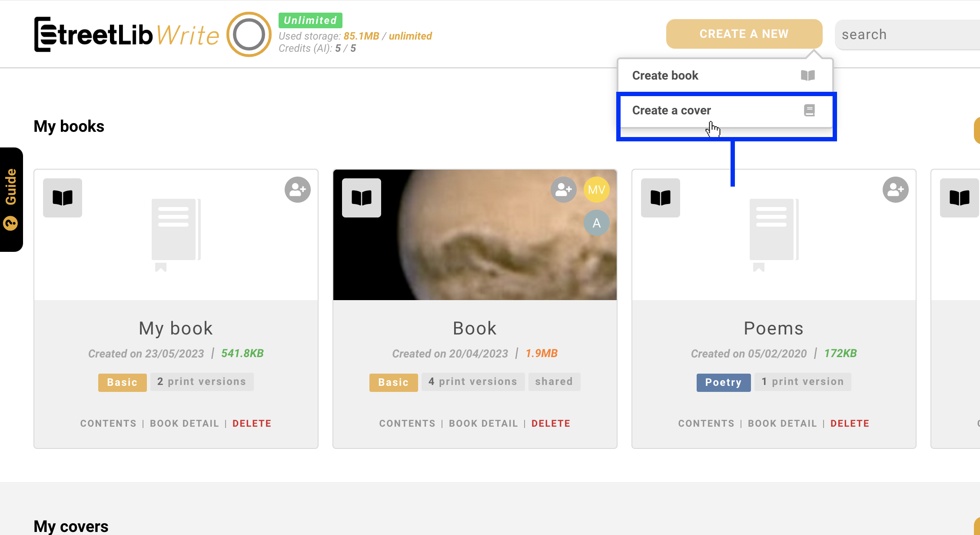Viewport: 980px width, 535px height.
Task: Open the book icon on the 'Book' card
Action: pos(361,197)
